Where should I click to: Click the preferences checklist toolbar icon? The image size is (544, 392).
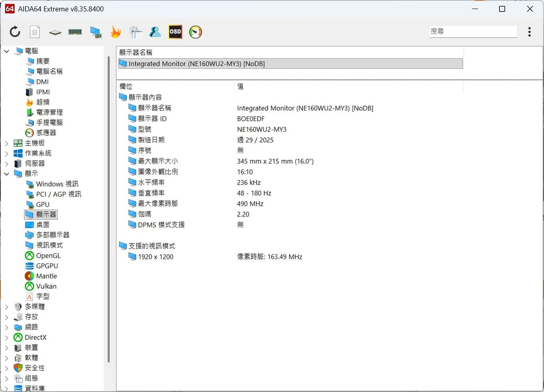click(x=136, y=32)
